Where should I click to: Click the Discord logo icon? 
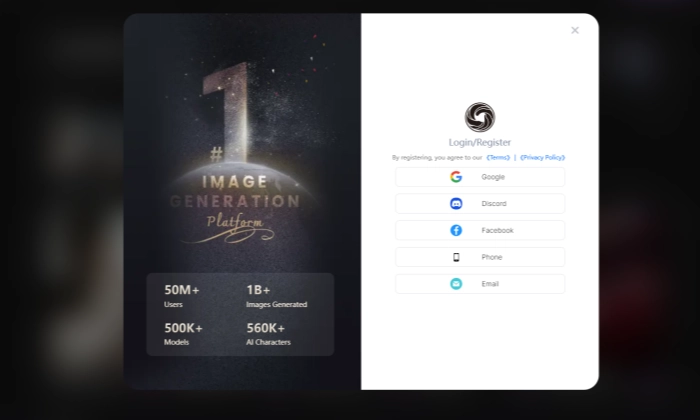click(x=456, y=204)
